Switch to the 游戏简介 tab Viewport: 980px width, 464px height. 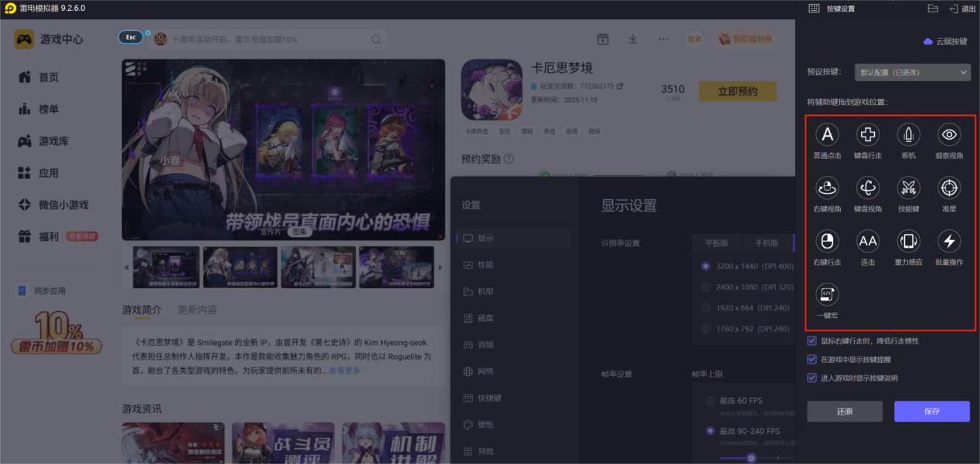141,310
